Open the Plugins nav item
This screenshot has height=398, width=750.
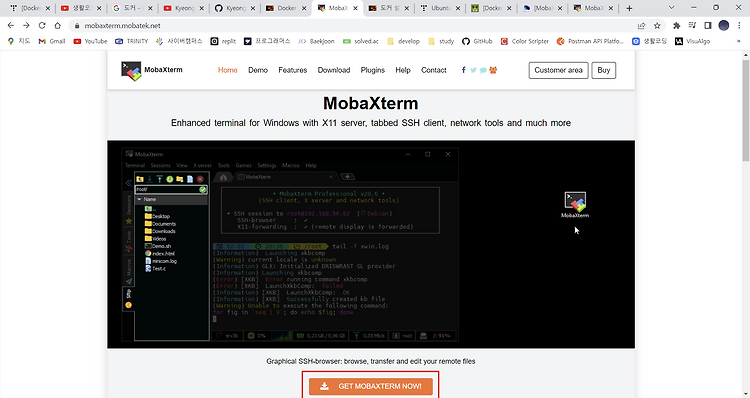pos(373,70)
